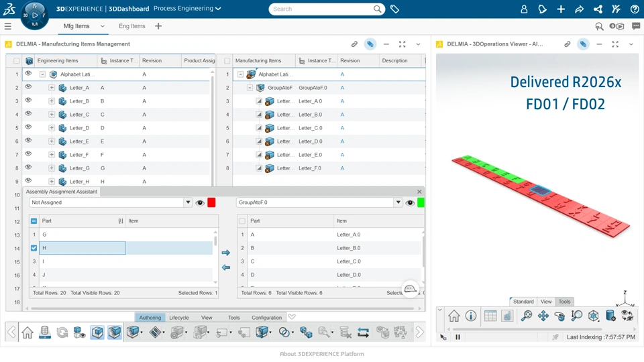
Task: Click the tag icon beside search
Action: 394,9
